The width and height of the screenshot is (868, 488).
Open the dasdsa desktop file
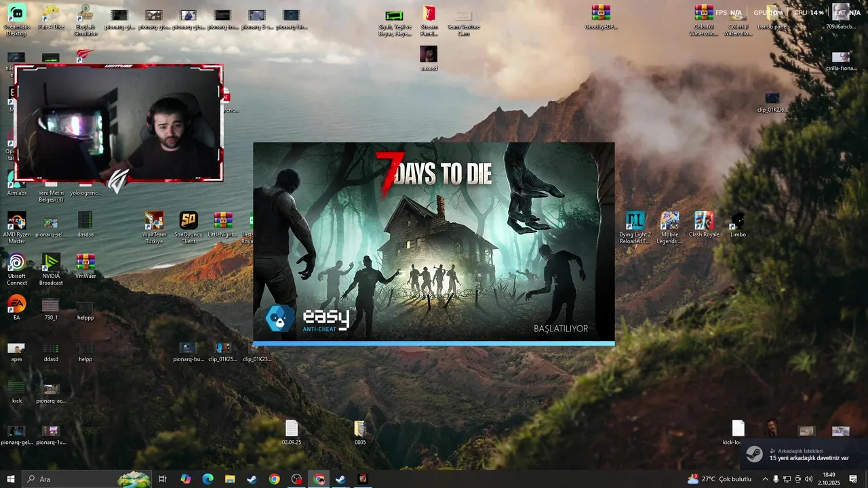(85, 224)
